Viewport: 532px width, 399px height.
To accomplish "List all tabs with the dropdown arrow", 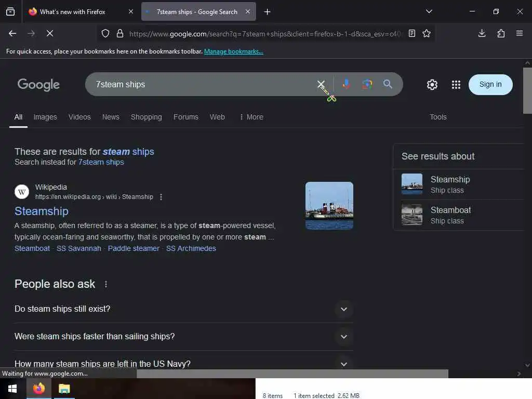I will (429, 11).
